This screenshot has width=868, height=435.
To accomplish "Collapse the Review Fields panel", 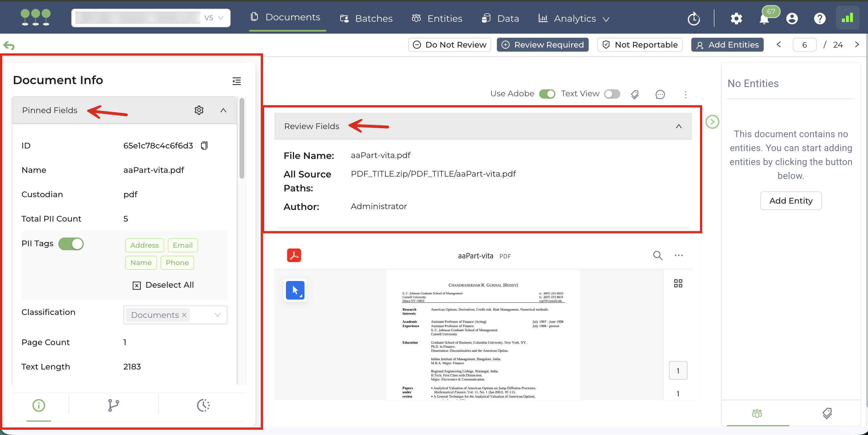I will pos(679,126).
